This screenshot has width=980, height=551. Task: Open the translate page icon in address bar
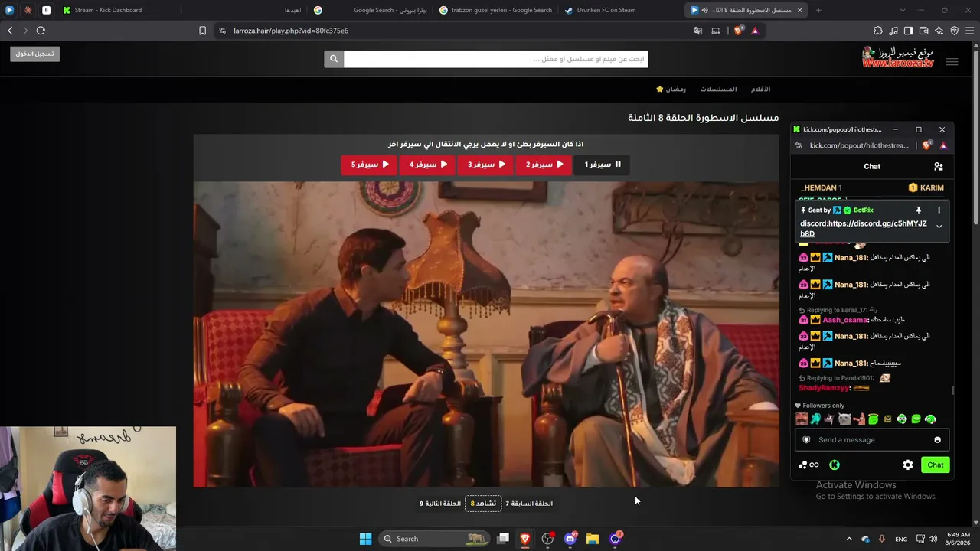click(698, 31)
